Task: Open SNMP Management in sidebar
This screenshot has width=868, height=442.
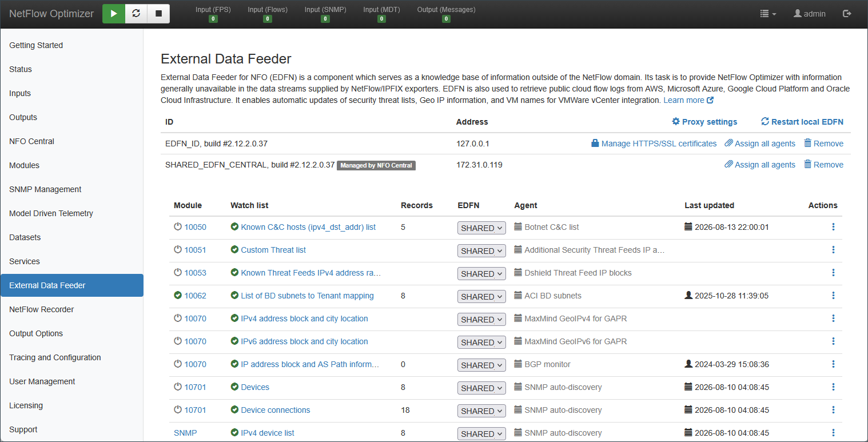Action: point(71,189)
